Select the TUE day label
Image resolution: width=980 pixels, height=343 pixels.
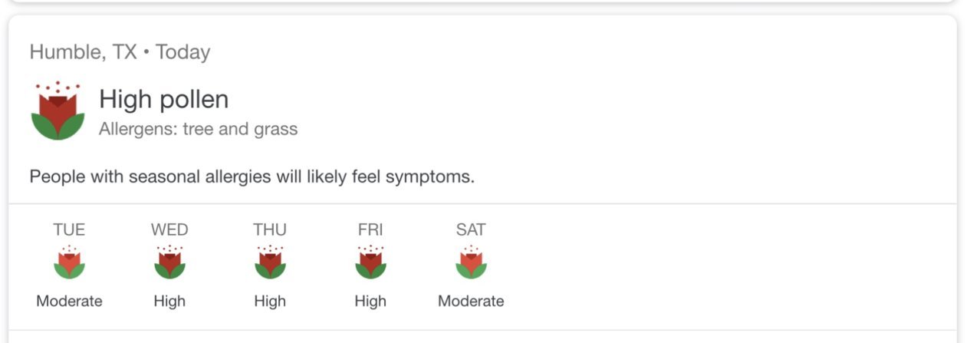coord(69,229)
